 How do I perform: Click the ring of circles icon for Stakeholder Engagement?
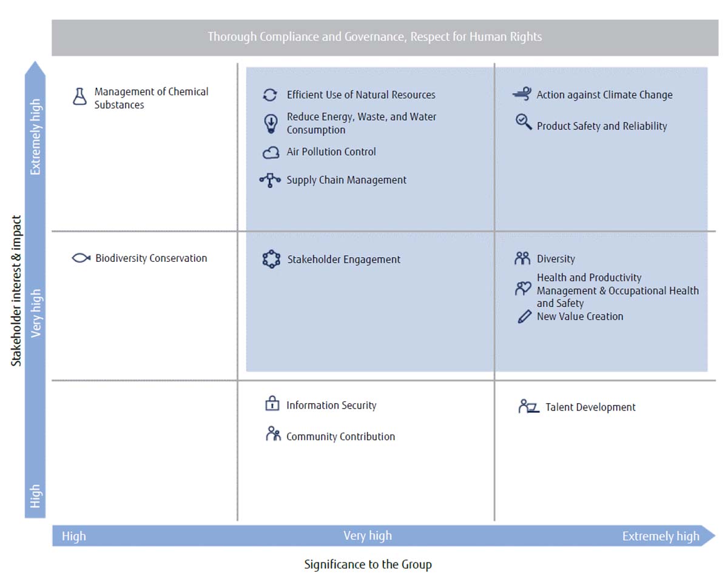(x=271, y=259)
